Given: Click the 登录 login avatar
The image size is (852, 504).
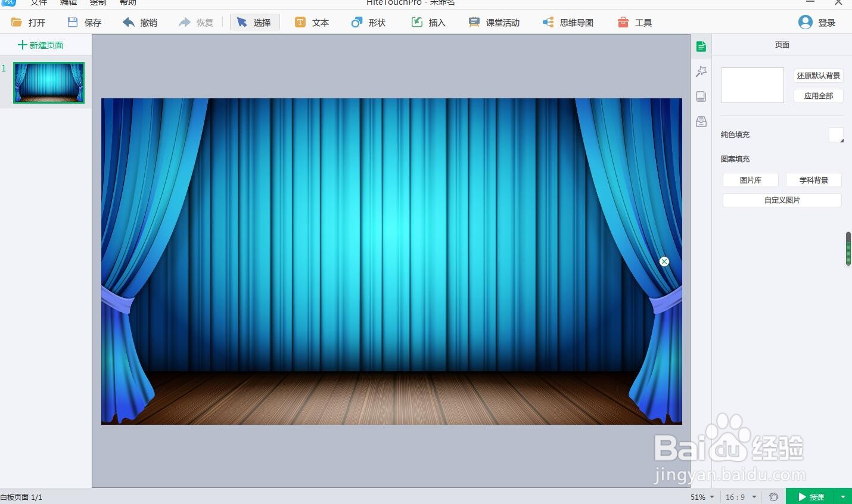Looking at the screenshot, I should (817, 23).
